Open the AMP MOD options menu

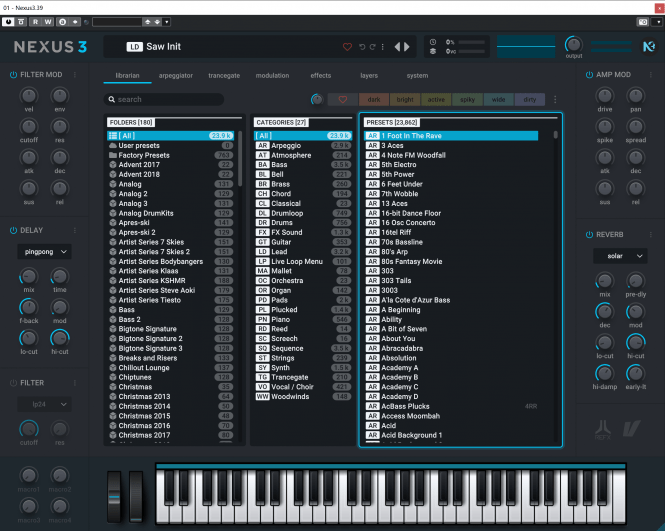pos(651,75)
